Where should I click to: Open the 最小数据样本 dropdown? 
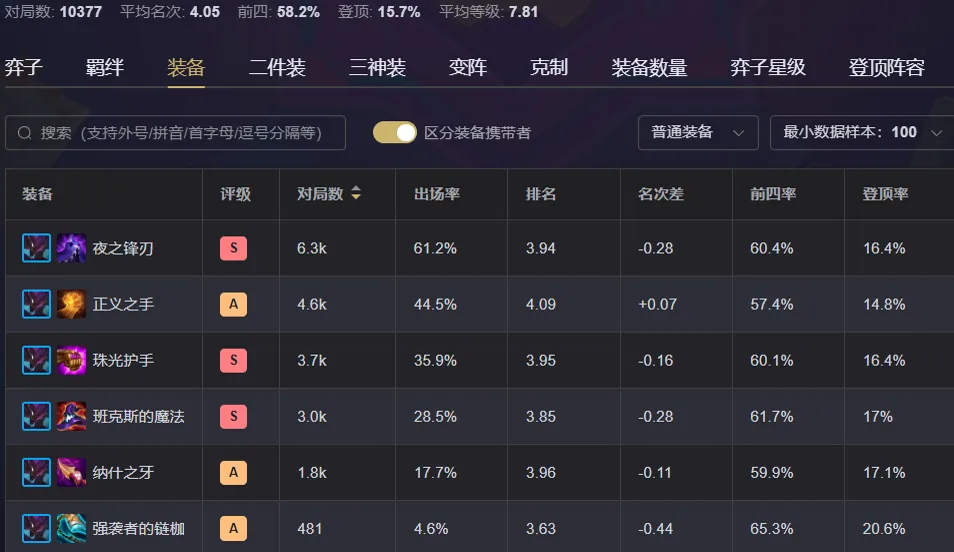coord(862,133)
